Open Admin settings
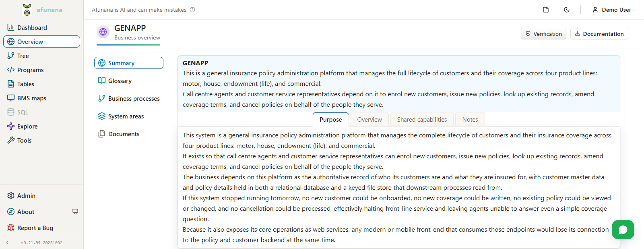The height and width of the screenshot is (249, 644). pyautogui.click(x=41, y=195)
